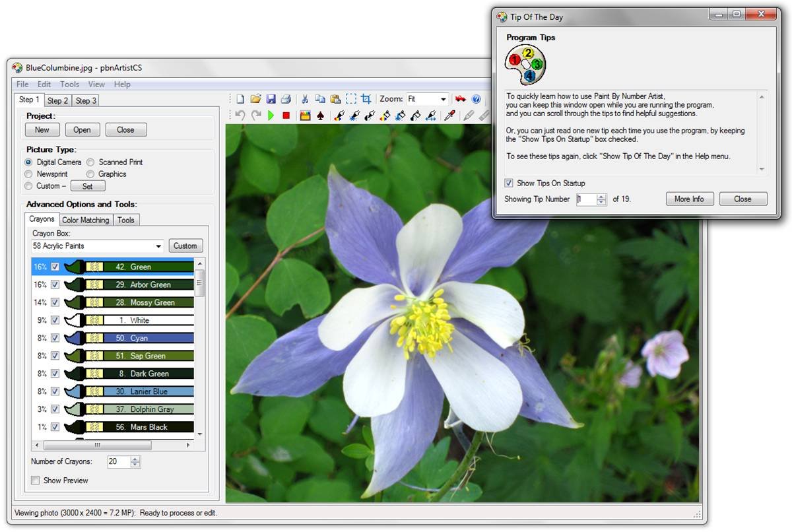The image size is (792, 532).
Task: Open the Zoom level dropdown
Action: point(444,98)
